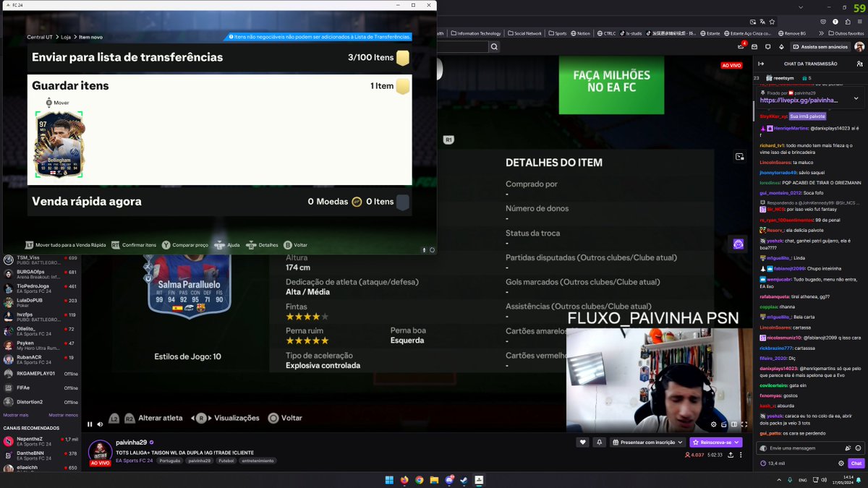
Task: Click the Windows Start button
Action: [389, 479]
